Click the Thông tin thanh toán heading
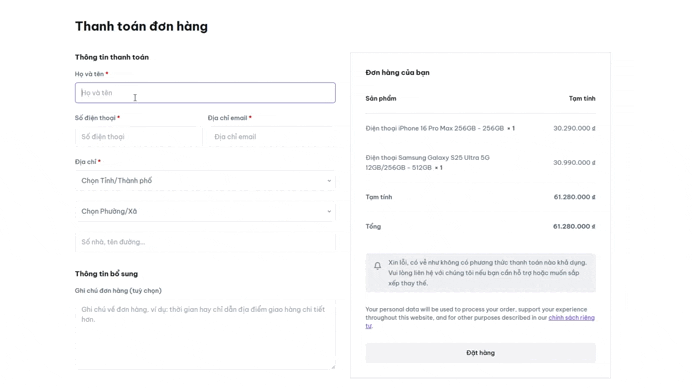 tap(112, 57)
